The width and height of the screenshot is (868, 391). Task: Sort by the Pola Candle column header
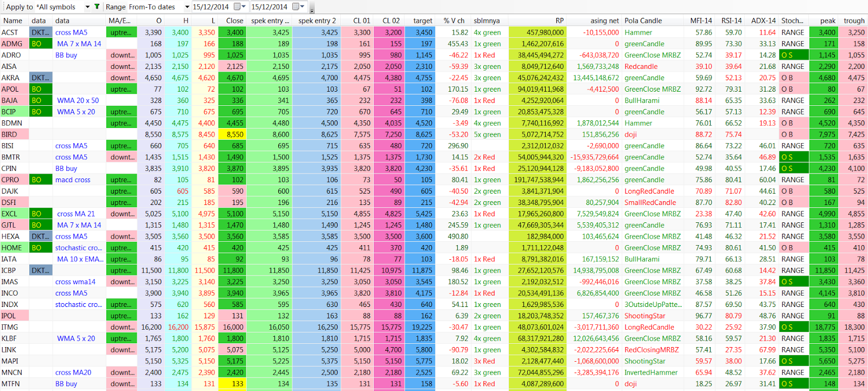click(652, 21)
